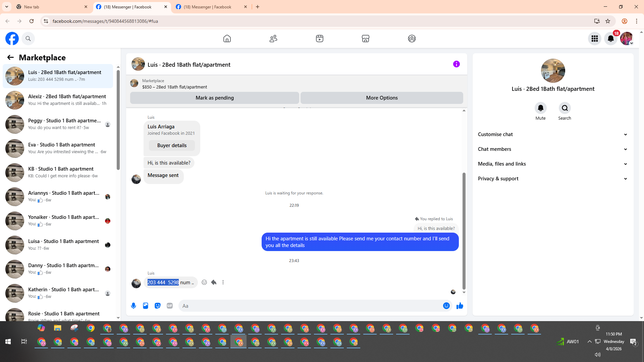Switch to the New tab browser tab
The image size is (644, 362).
[50, 7]
